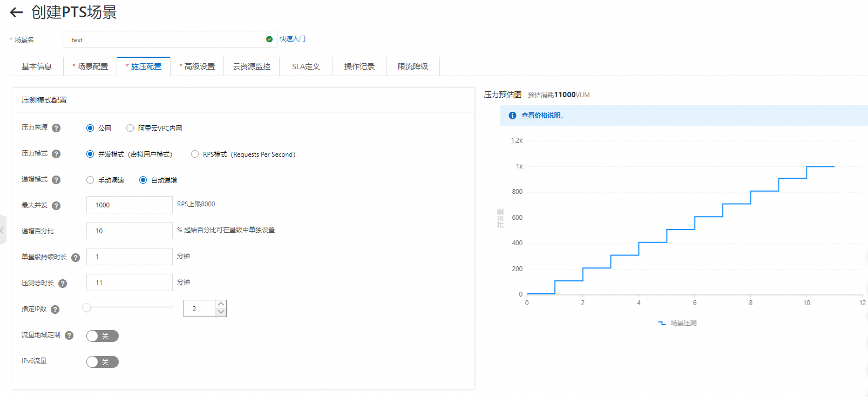The image size is (868, 397).
Task: Switch to the 限流降级 tab
Action: (x=413, y=66)
